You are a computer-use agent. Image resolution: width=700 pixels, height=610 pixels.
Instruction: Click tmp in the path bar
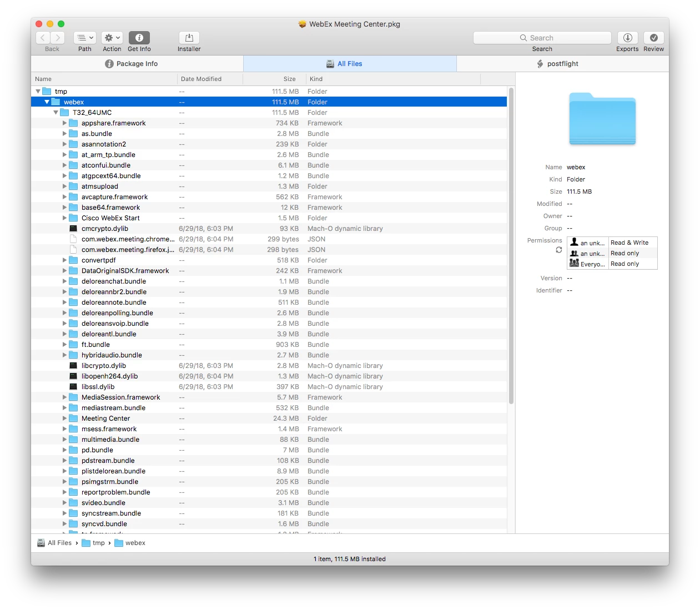click(93, 543)
